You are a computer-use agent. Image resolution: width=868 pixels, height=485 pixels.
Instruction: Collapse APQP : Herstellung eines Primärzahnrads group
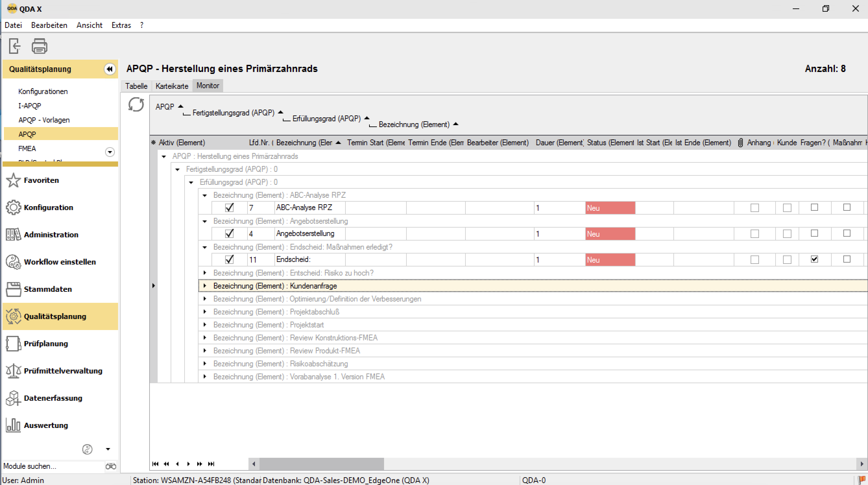(164, 156)
